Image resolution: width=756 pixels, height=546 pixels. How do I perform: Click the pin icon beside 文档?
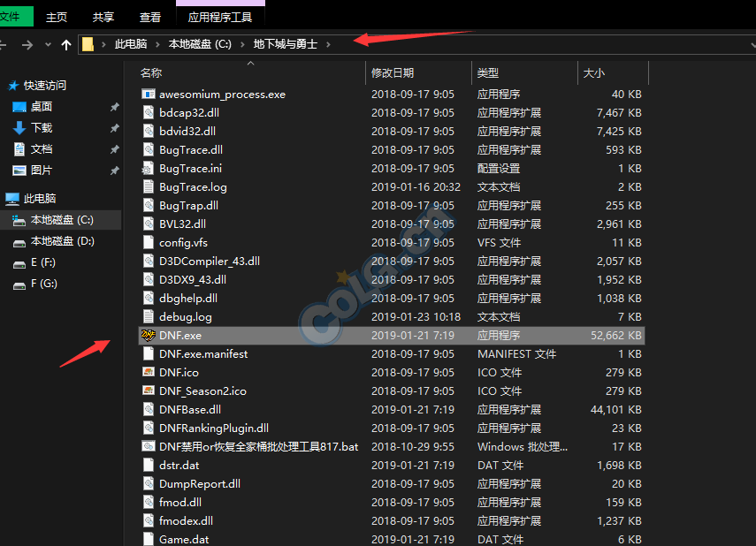114,149
